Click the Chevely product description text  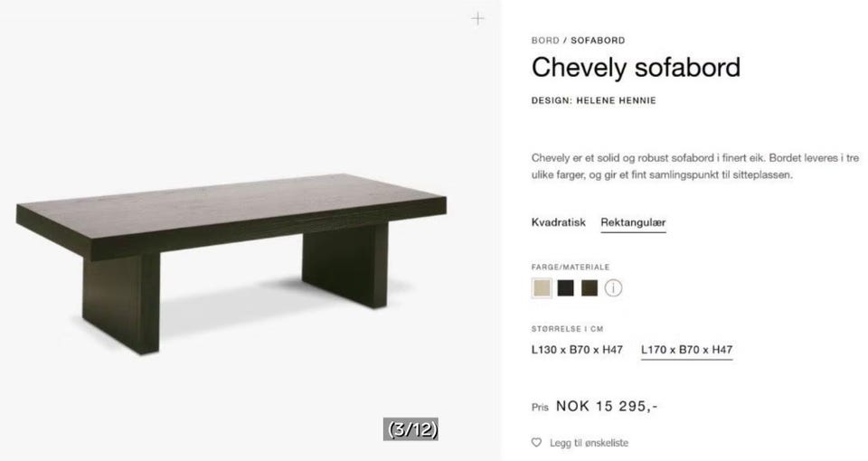(694, 166)
